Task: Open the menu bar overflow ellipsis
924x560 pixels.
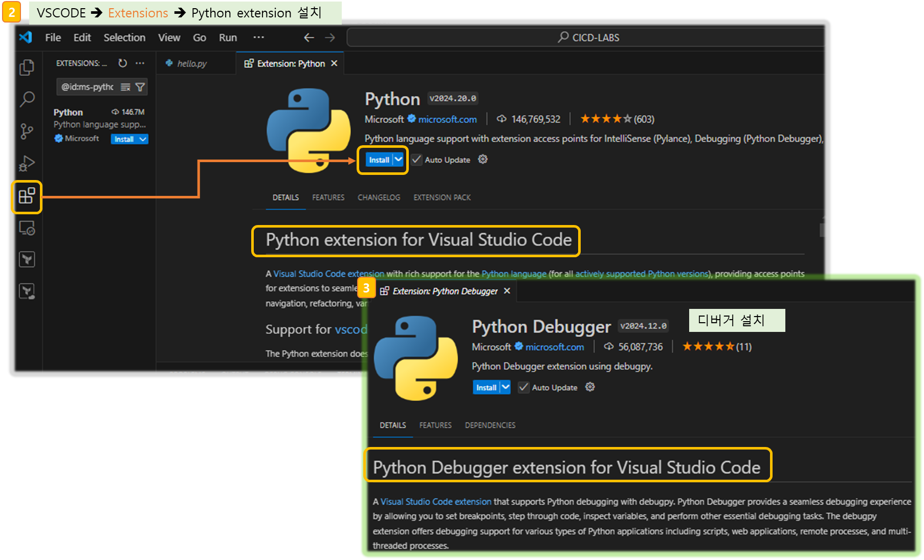Action: [x=258, y=37]
